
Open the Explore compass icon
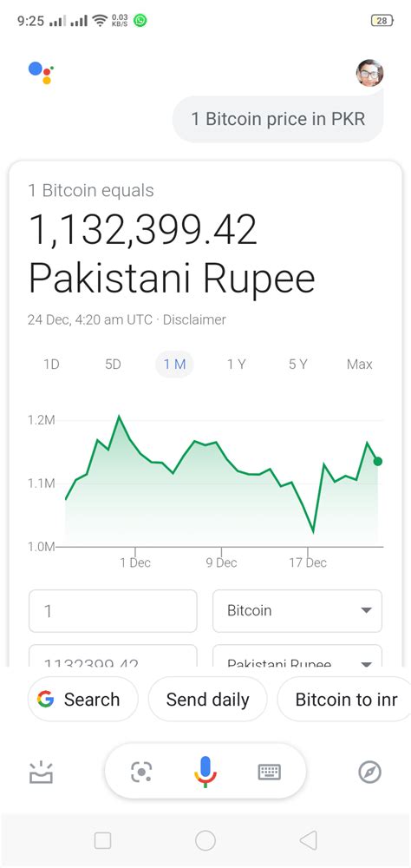(369, 772)
